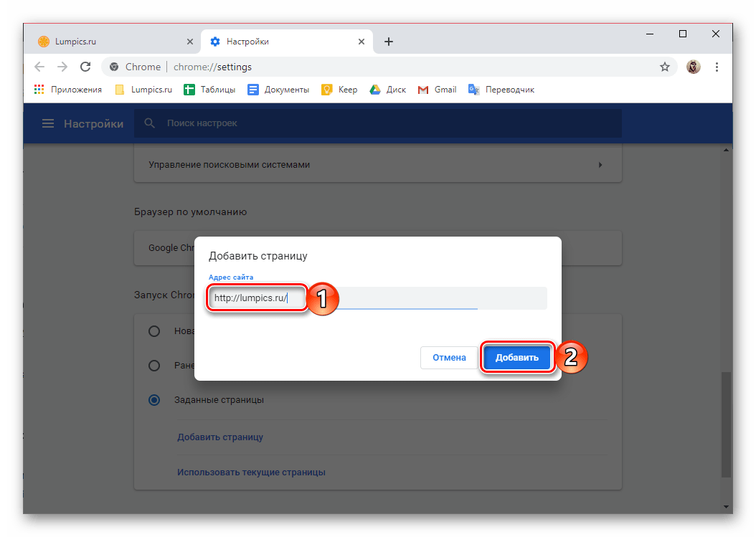The image size is (756, 537).
Task: Open Диск bookmark
Action: (x=387, y=90)
